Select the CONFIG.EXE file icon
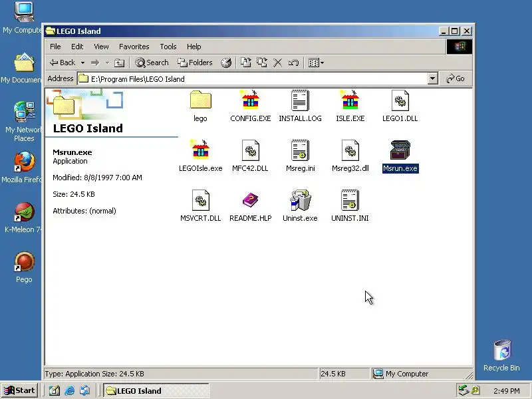This screenshot has width=532, height=399. [x=251, y=100]
